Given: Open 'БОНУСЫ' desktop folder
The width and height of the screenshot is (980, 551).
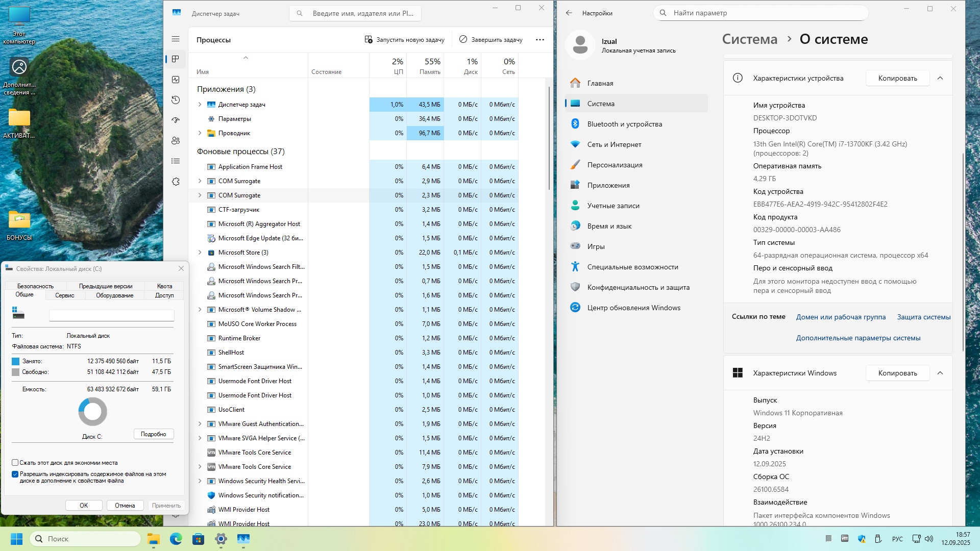Looking at the screenshot, I should click(x=19, y=225).
